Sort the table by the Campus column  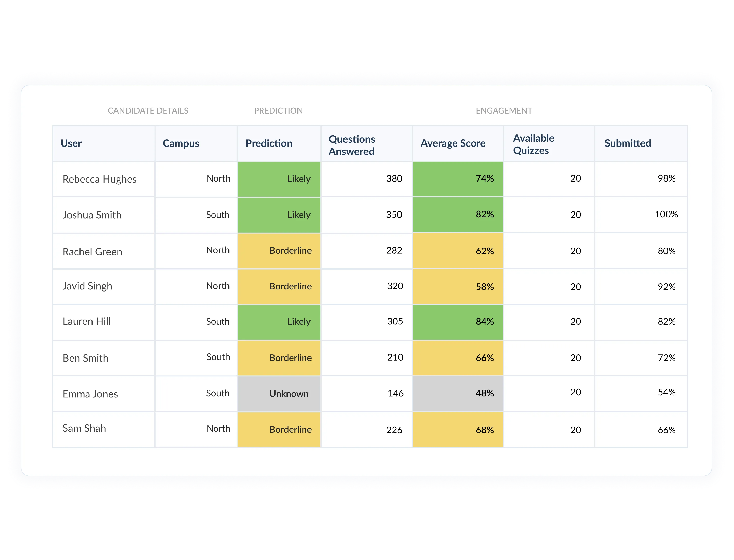click(x=181, y=143)
